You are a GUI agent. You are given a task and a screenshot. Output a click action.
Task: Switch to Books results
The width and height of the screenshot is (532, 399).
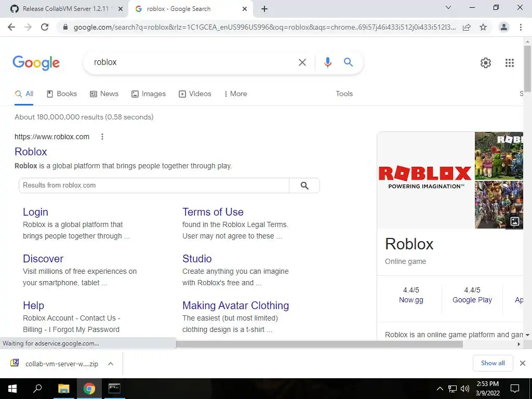tap(62, 94)
